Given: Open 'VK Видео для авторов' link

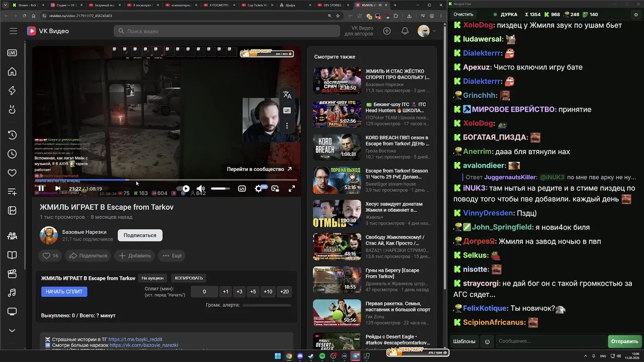Looking at the screenshot, I should point(359,31).
